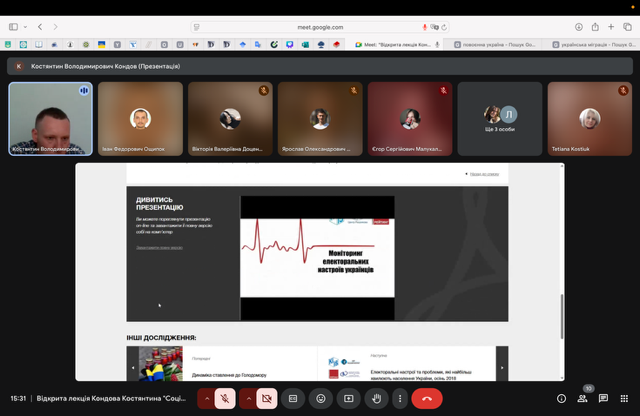Switch to the Meet lecture browser tab

(x=396, y=44)
